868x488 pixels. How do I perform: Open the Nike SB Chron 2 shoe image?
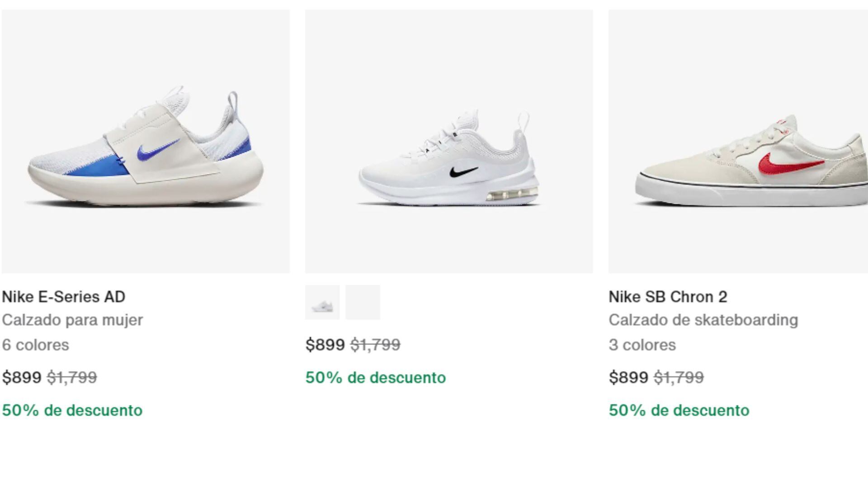pyautogui.click(x=738, y=141)
